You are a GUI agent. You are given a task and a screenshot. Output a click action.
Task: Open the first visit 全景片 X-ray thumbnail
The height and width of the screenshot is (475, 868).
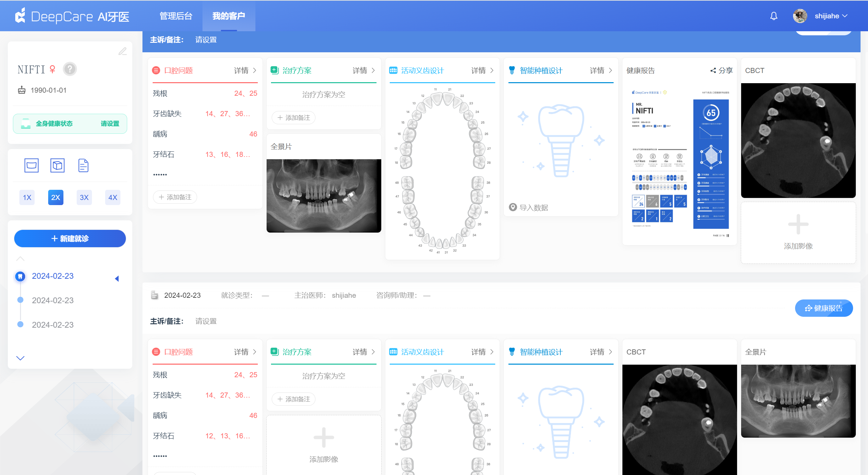tap(324, 196)
